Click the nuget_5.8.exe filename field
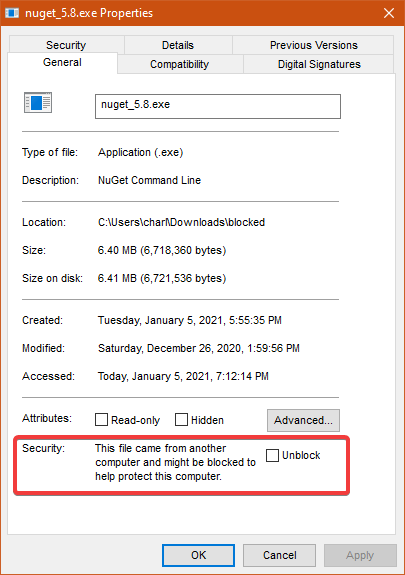The image size is (405, 575). click(x=218, y=106)
